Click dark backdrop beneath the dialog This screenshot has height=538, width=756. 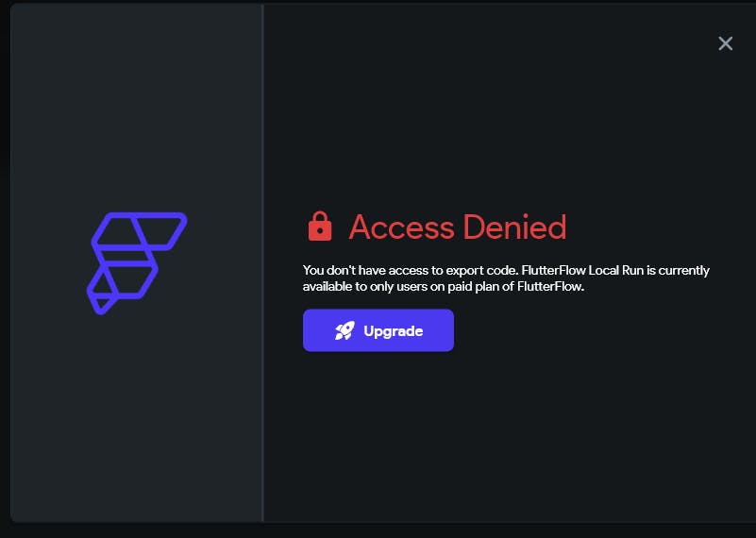click(378, 530)
